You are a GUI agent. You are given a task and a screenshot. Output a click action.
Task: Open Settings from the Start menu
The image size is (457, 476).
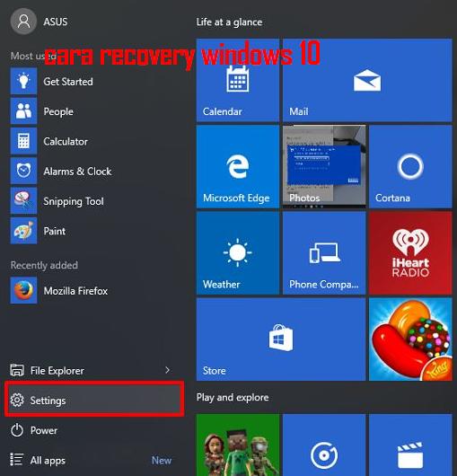[x=94, y=400]
